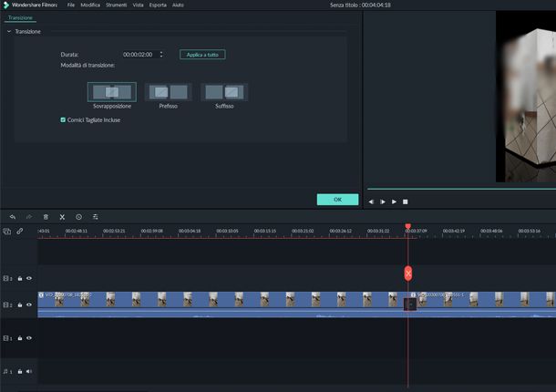Lock audio track 1
The height and width of the screenshot is (392, 556).
[20, 371]
